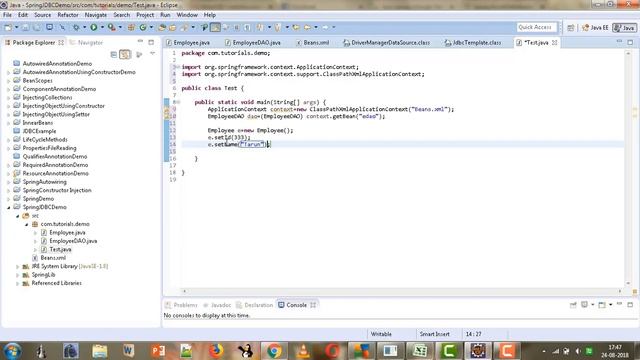Click the New Java Class icon
The height and width of the screenshot is (360, 640).
(x=143, y=27)
